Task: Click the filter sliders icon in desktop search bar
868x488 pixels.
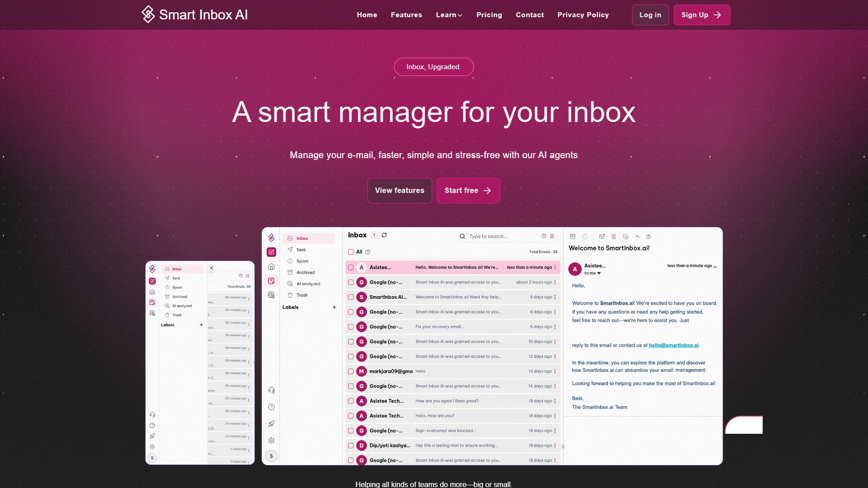Action: (x=552, y=236)
